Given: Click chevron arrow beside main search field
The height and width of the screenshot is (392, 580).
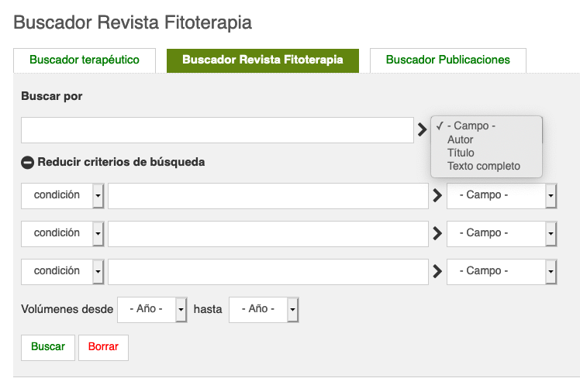Looking at the screenshot, I should [x=422, y=129].
